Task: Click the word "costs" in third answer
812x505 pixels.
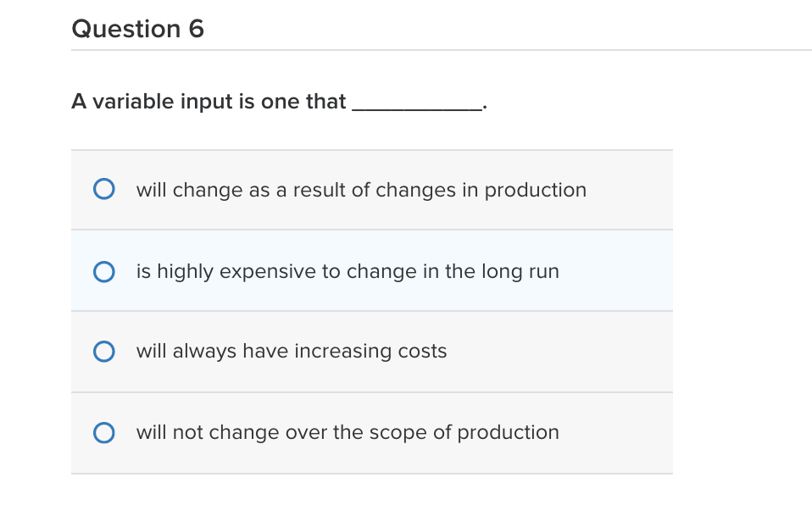Action: click(x=423, y=352)
